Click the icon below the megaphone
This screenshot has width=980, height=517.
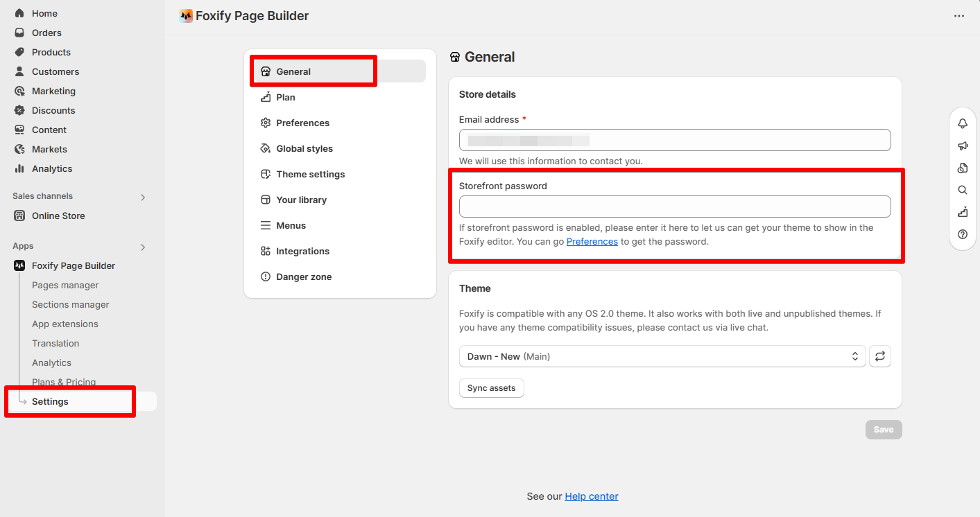[962, 168]
